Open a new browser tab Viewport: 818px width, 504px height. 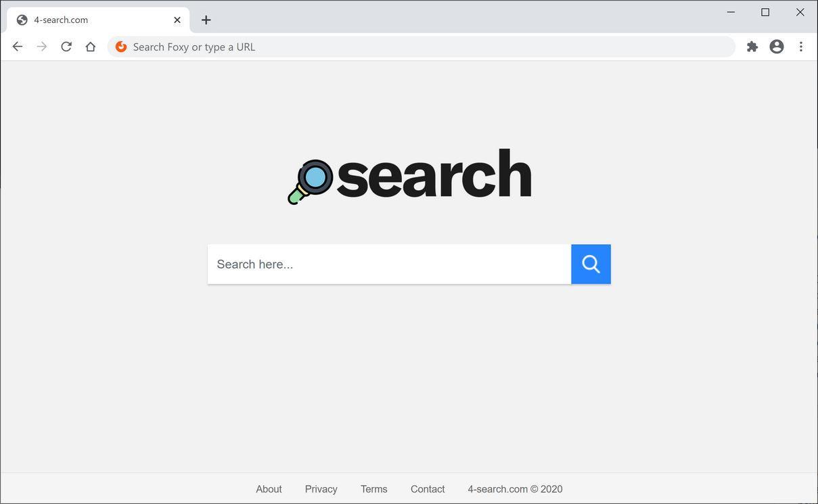click(206, 20)
